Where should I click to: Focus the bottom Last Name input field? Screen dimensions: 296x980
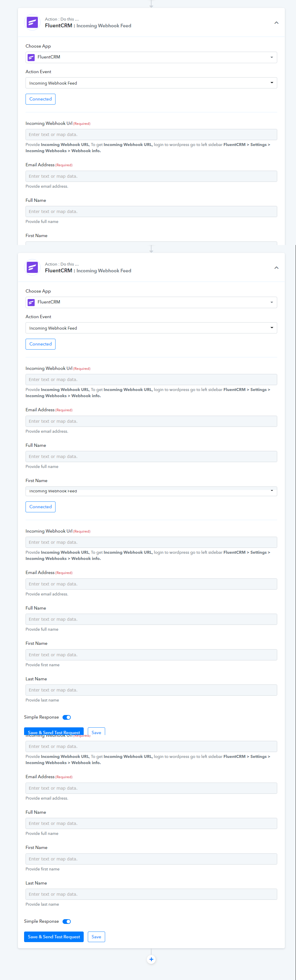(152, 894)
